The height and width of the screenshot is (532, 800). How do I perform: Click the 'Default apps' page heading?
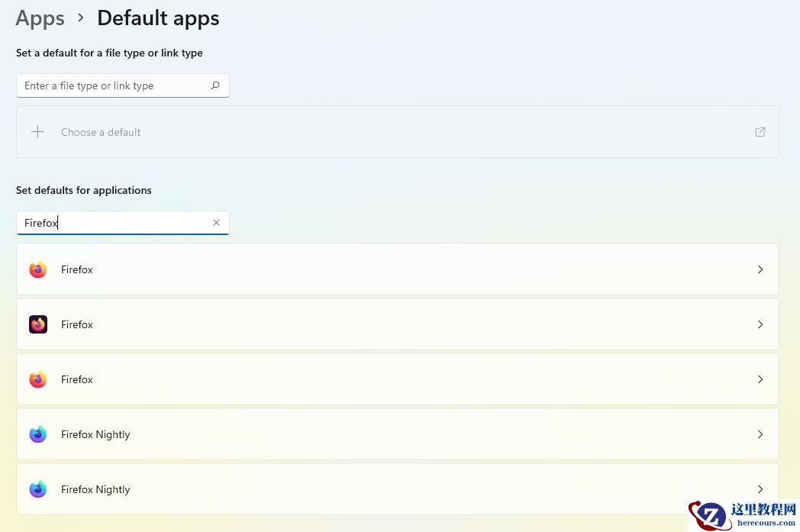click(158, 18)
